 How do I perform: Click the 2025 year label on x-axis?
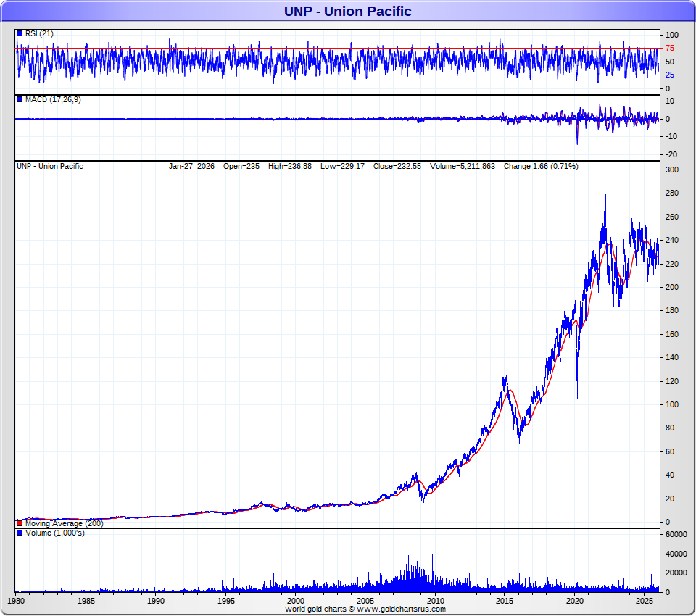coord(644,601)
